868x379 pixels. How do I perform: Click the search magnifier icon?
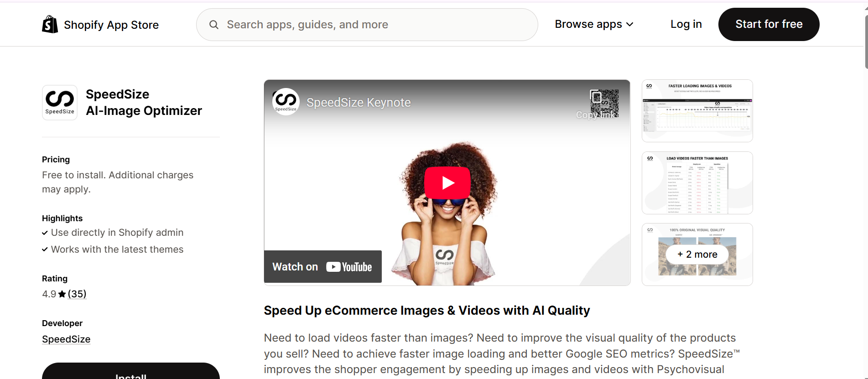[213, 25]
